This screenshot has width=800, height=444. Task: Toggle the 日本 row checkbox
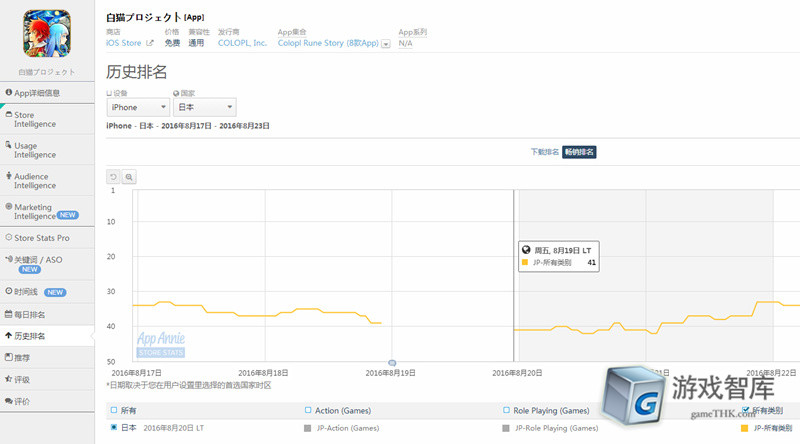(114, 427)
